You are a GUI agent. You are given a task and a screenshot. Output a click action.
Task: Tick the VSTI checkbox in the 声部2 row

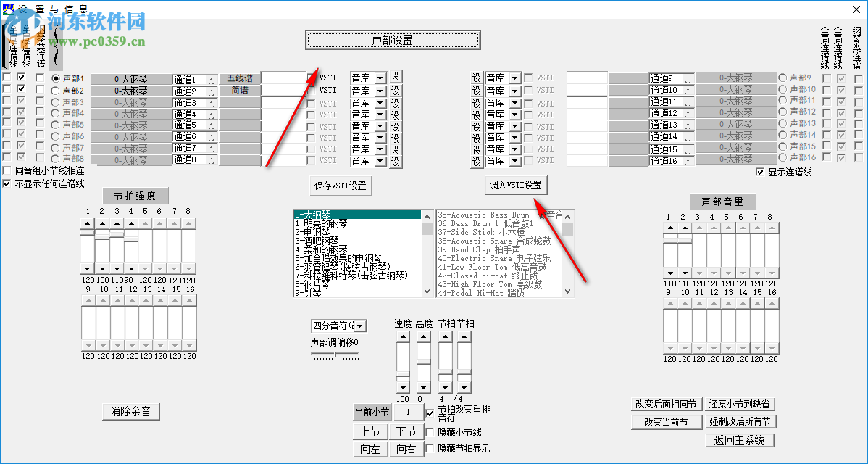pos(311,90)
